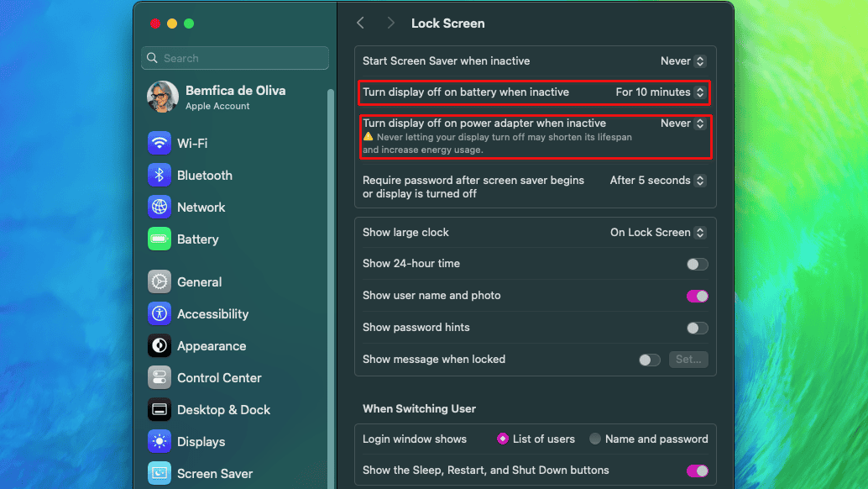Image resolution: width=868 pixels, height=489 pixels.
Task: Open Desktop & Dock settings pane
Action: pos(223,410)
